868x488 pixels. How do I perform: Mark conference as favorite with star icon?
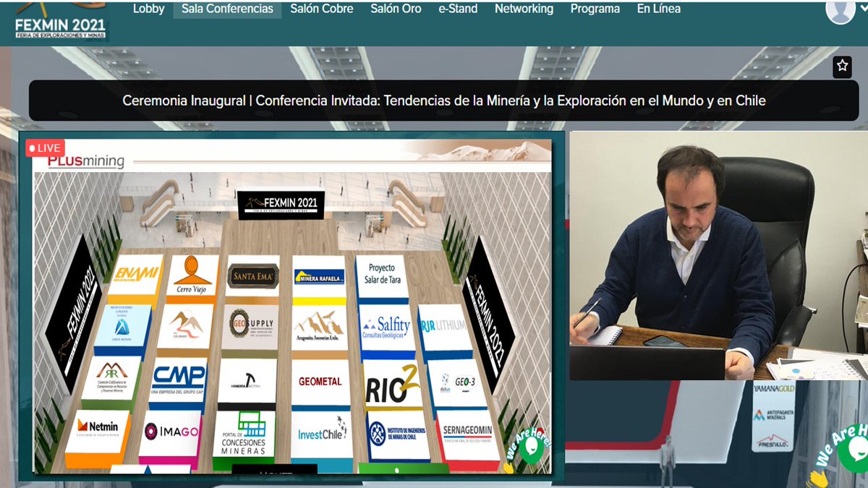tap(842, 66)
